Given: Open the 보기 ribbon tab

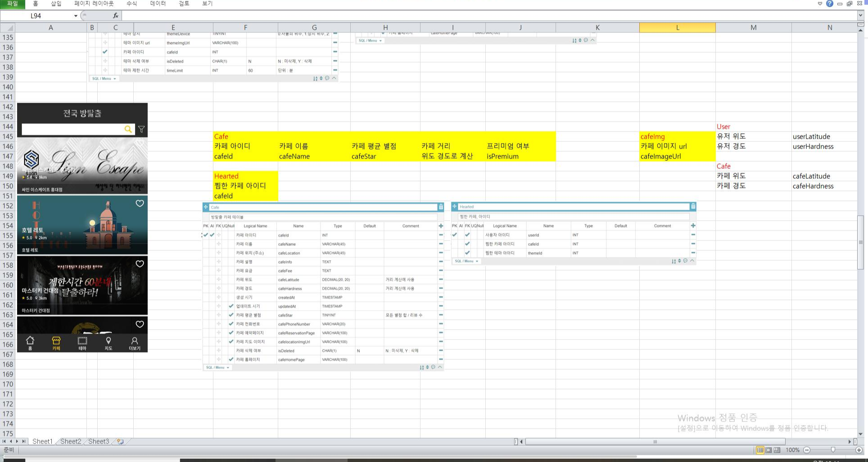Looking at the screenshot, I should point(207,4).
